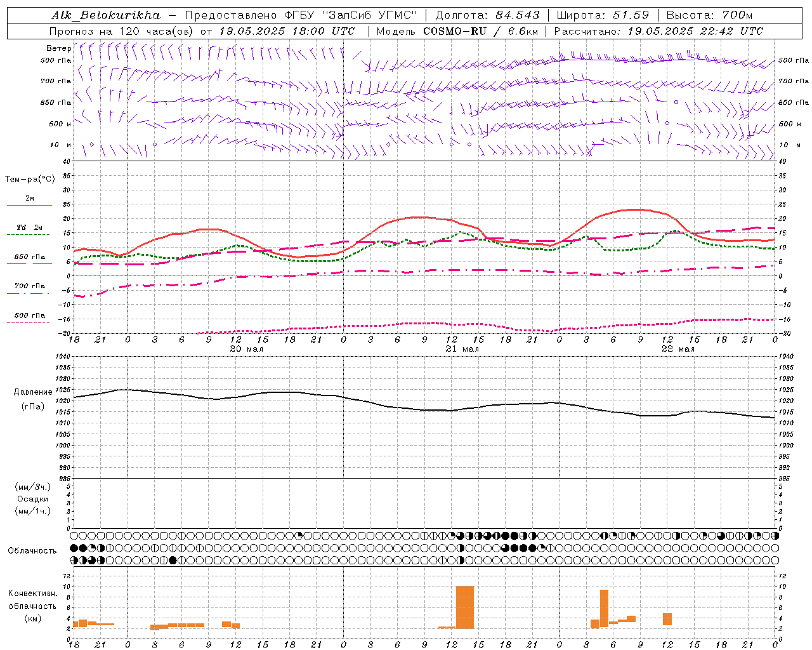Click the '21 мая' date label
This screenshot has width=812, height=650.
tap(462, 349)
